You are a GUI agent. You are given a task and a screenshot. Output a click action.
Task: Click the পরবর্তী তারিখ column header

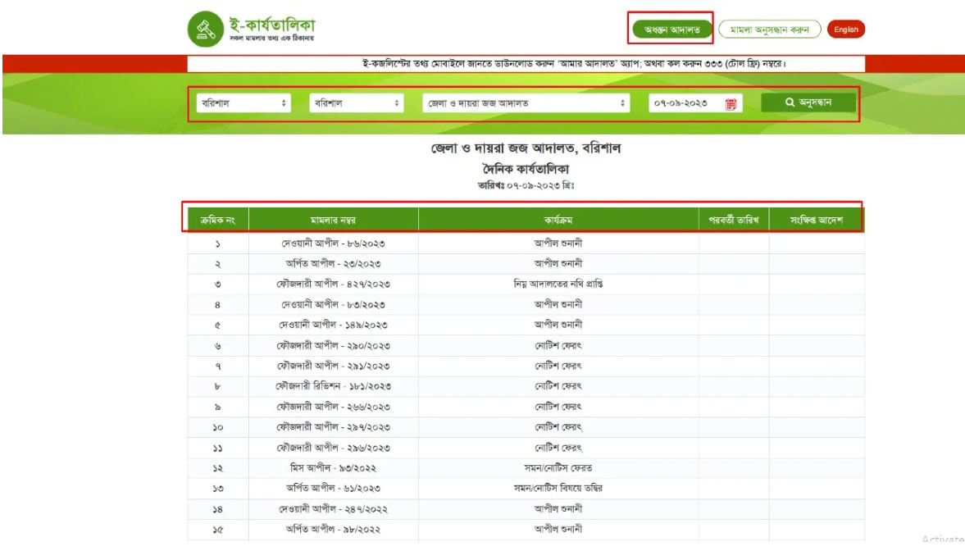733,221
